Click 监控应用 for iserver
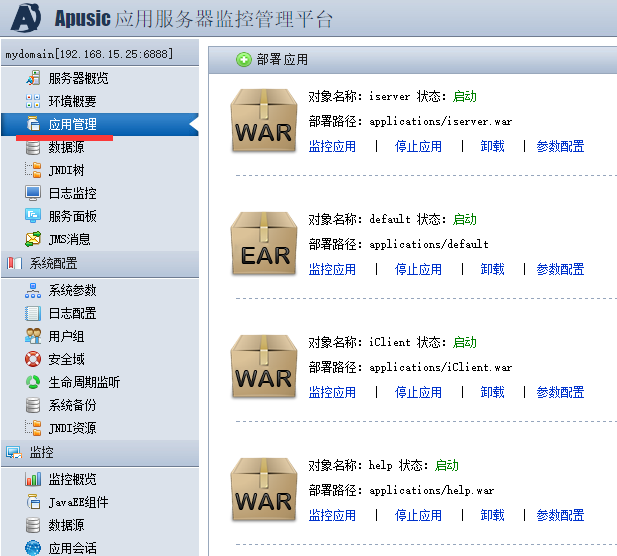 point(332,146)
